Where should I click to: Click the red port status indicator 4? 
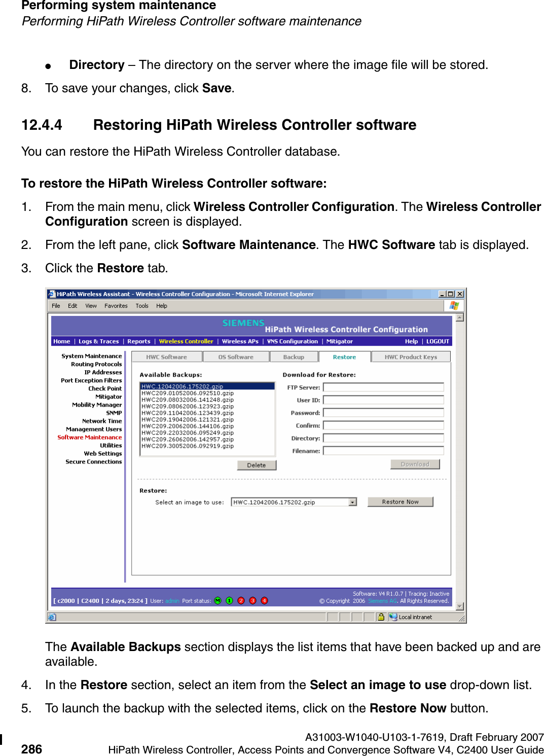click(264, 600)
